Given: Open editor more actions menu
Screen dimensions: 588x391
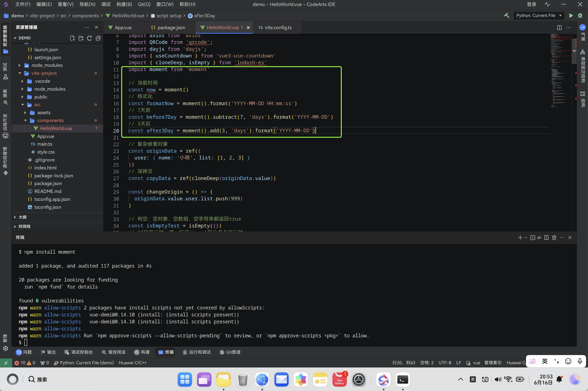Looking at the screenshot, I should coord(569,27).
